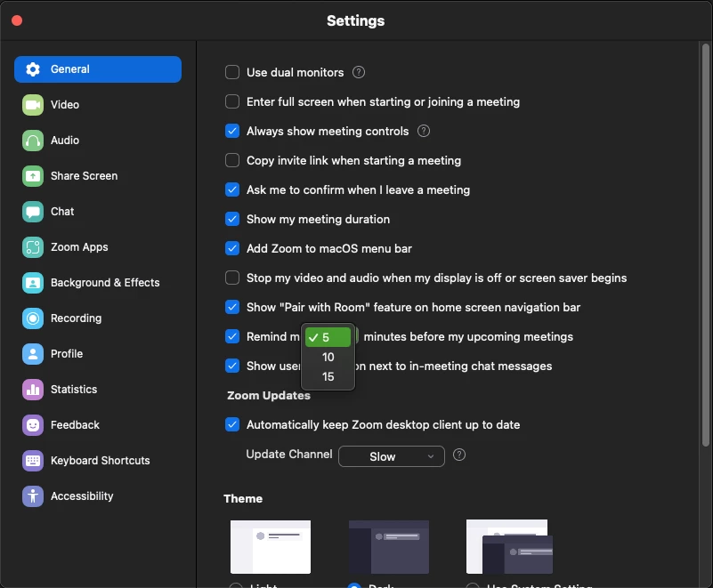Image resolution: width=713 pixels, height=588 pixels.
Task: Select the Chat bubble icon
Action: 33,212
